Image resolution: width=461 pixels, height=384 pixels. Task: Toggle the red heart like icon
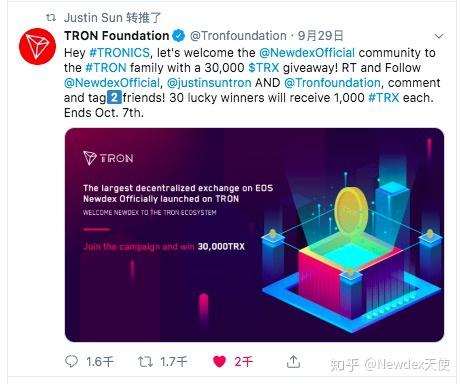coord(219,361)
